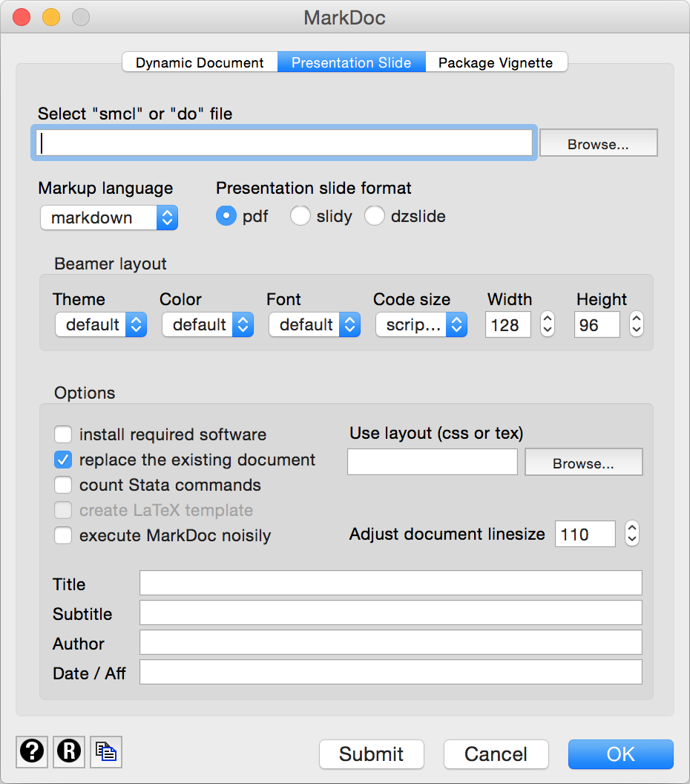This screenshot has width=690, height=784.
Task: Switch to Dynamic Document tab
Action: point(200,62)
